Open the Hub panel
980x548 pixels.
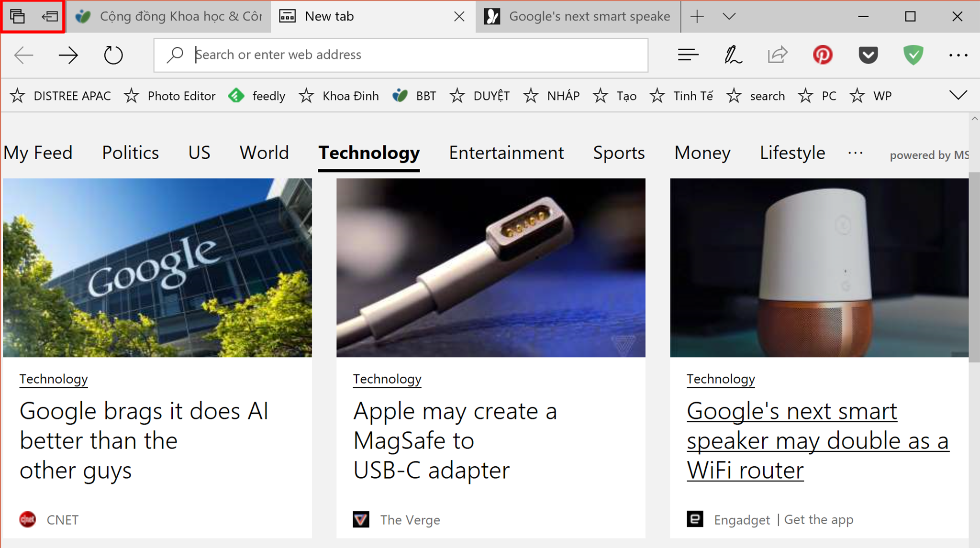[x=688, y=55]
